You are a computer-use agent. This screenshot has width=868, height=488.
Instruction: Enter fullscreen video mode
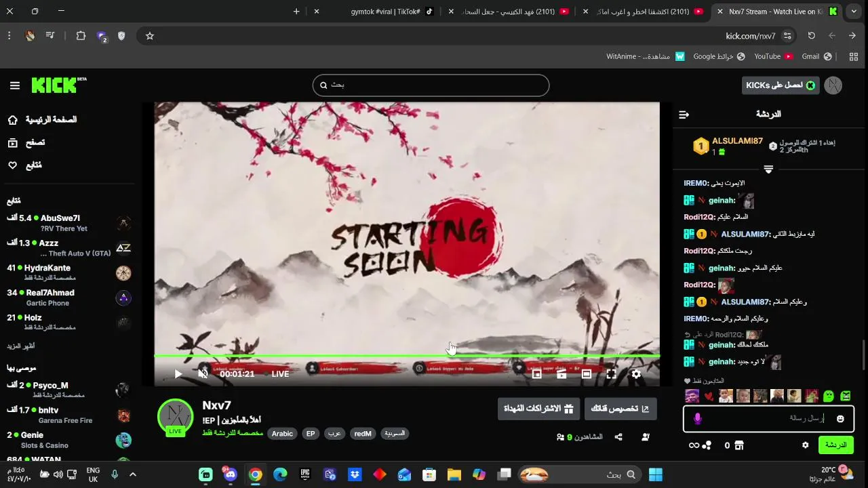click(x=611, y=374)
